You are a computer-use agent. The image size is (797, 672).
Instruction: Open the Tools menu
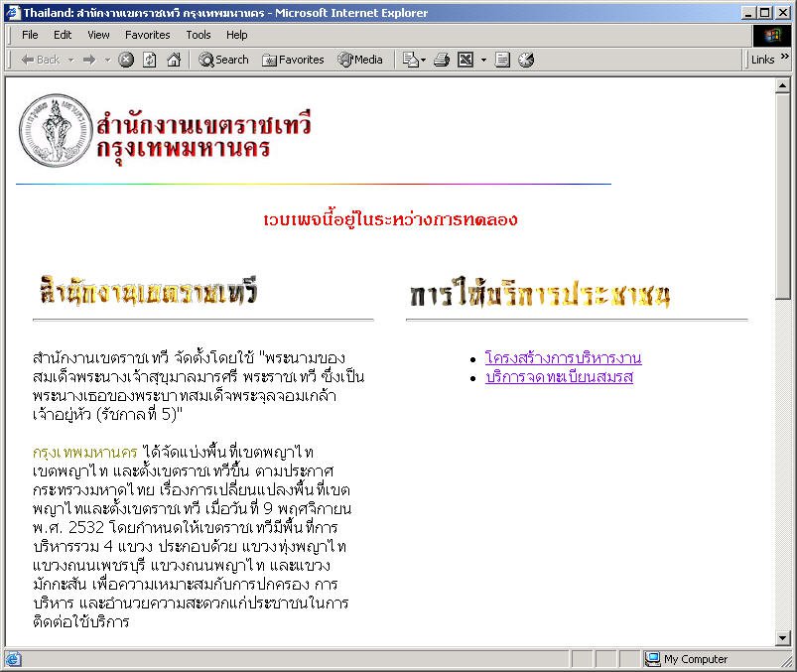199,35
